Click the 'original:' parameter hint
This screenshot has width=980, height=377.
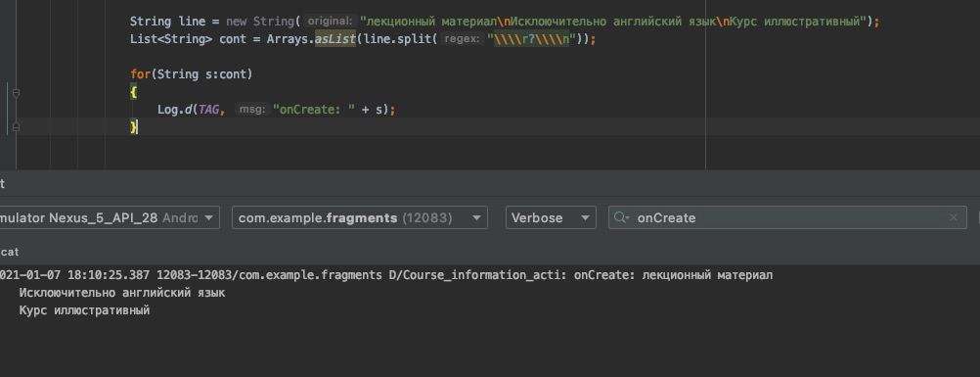[330, 22]
